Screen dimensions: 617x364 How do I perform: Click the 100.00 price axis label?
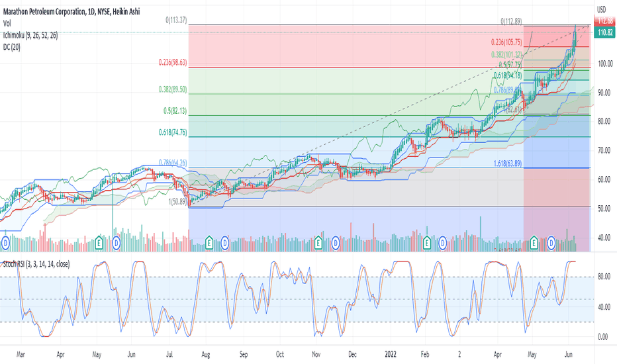pos(605,64)
